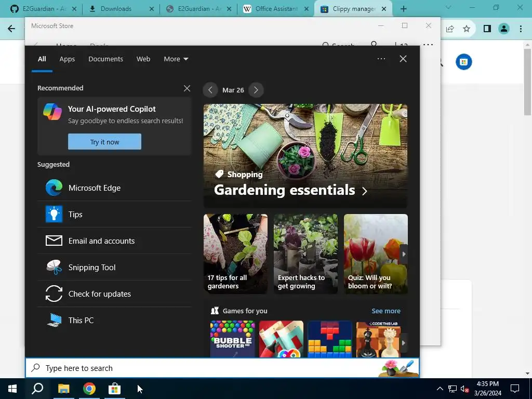Bookmark page with Chrome star icon
Image resolution: width=532 pixels, height=399 pixels.
tap(467, 29)
